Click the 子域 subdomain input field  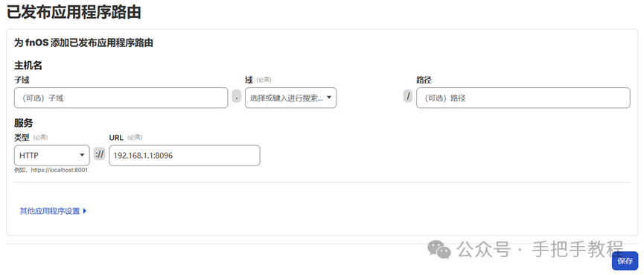tap(121, 98)
